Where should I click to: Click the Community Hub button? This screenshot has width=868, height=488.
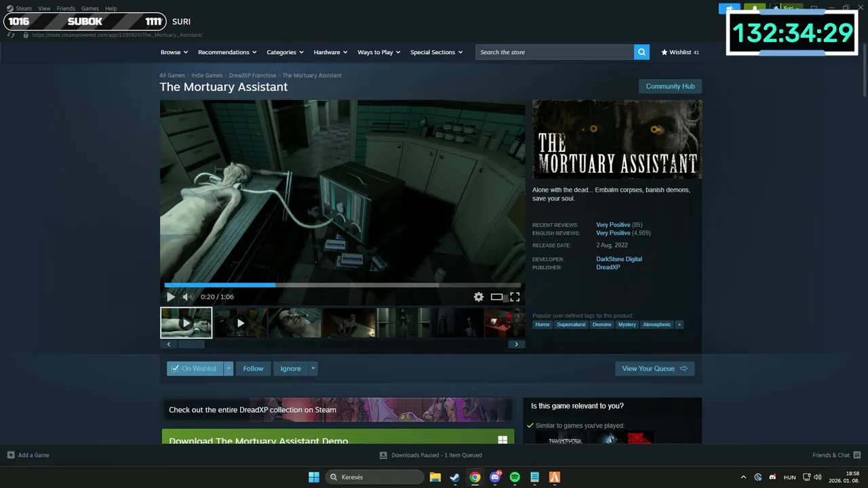click(670, 87)
